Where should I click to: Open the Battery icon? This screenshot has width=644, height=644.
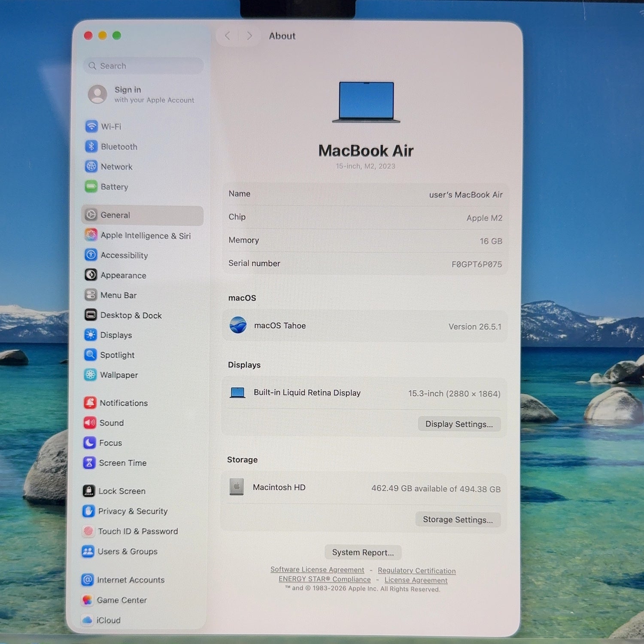coord(91,186)
